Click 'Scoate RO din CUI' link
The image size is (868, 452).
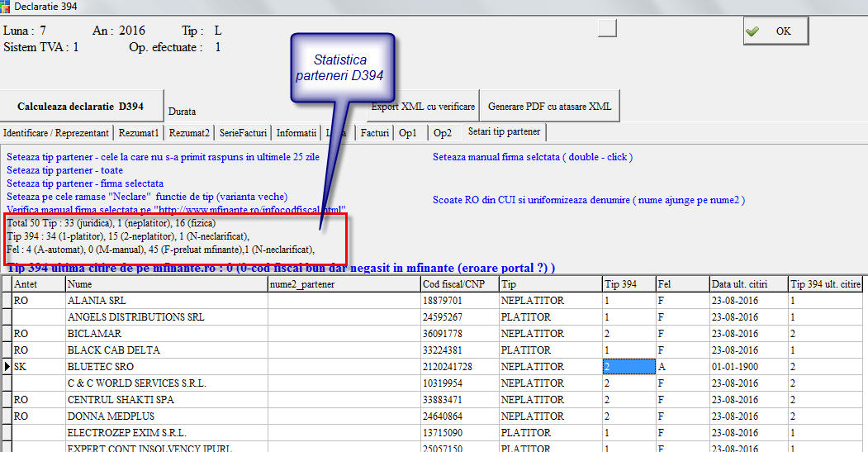(588, 200)
